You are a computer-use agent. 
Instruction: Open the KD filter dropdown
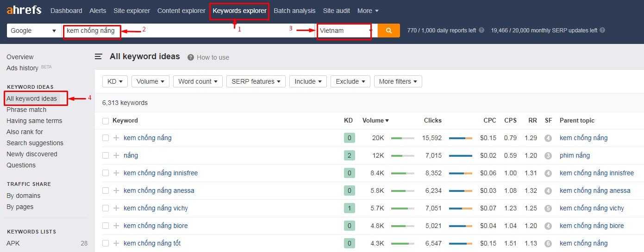pos(115,81)
